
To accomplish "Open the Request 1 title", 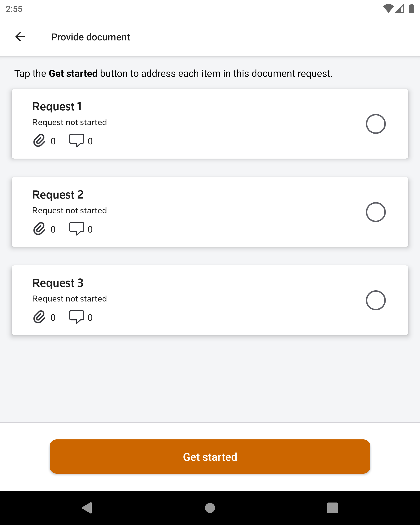I will 57,107.
